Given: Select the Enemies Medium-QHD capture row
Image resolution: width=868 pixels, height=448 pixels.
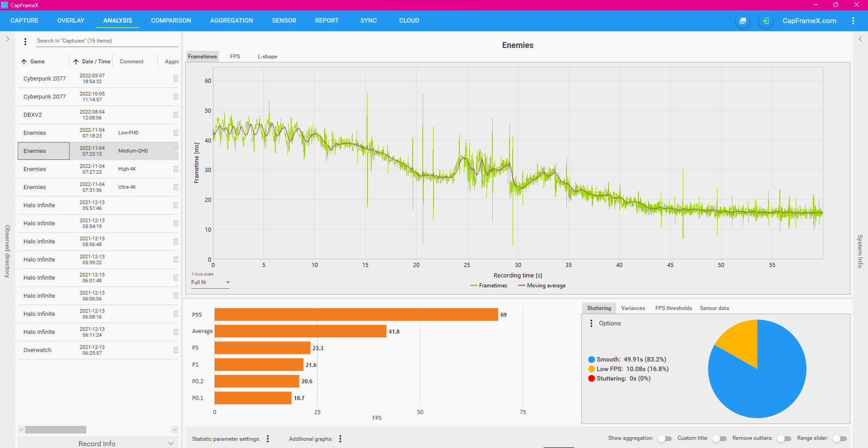Looking at the screenshot, I should tap(98, 151).
